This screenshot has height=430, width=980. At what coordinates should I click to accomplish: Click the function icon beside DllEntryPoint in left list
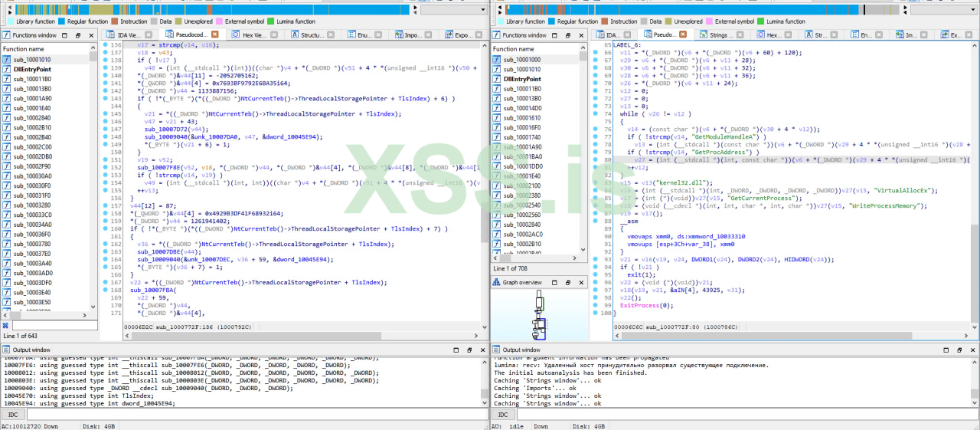[7, 69]
